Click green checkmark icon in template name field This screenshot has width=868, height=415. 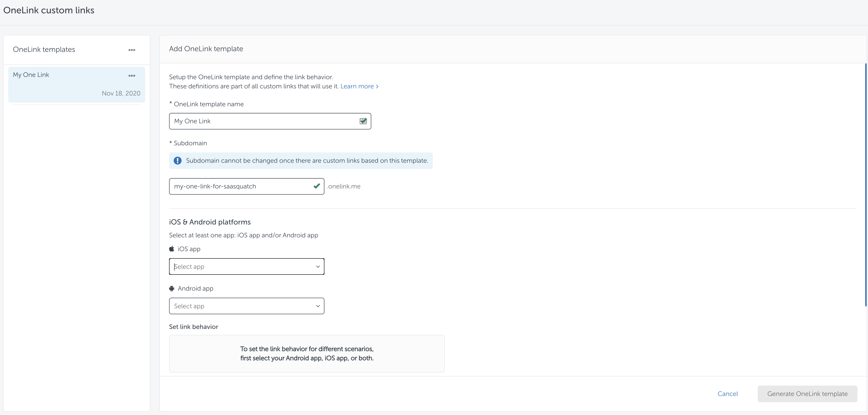click(x=363, y=121)
